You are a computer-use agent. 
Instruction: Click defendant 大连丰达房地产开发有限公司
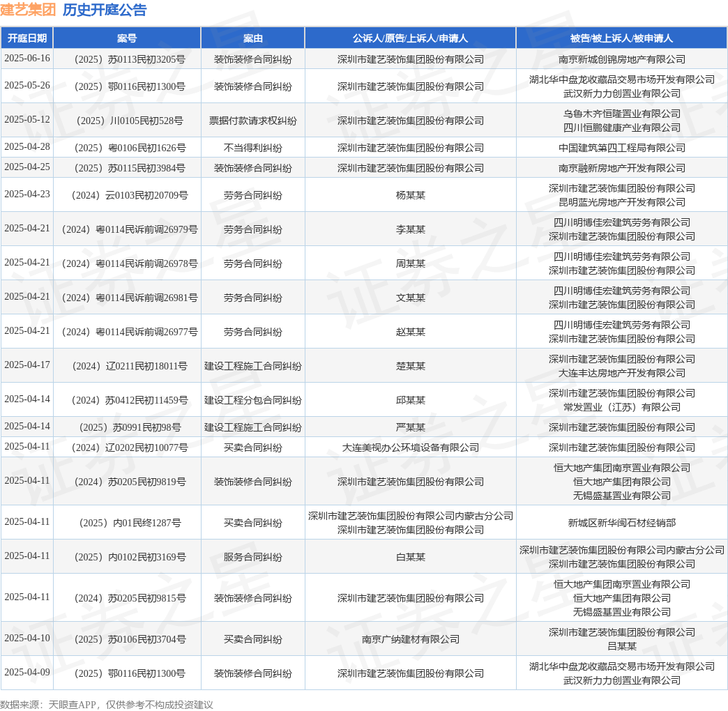[x=622, y=373]
